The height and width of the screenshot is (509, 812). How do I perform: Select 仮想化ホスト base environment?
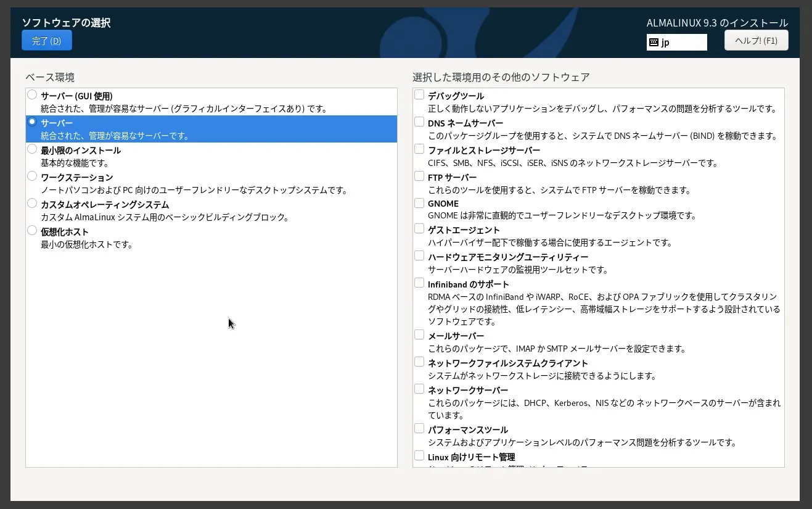click(x=32, y=231)
